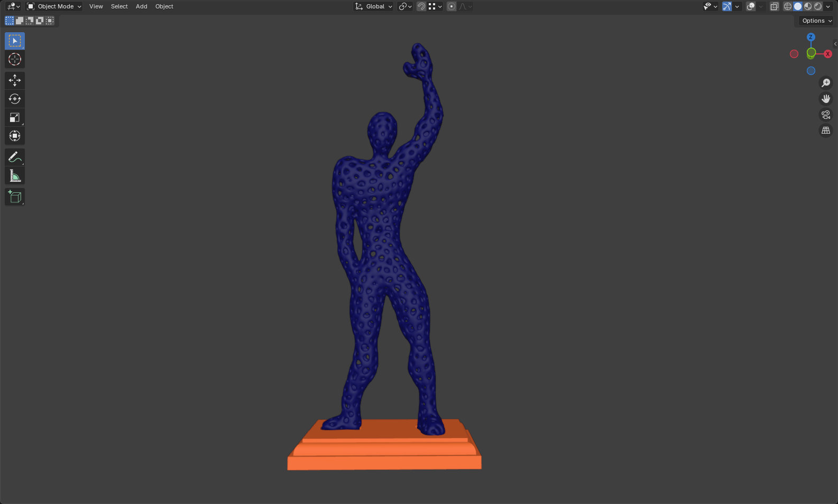Choose the Rotate tool

point(15,99)
